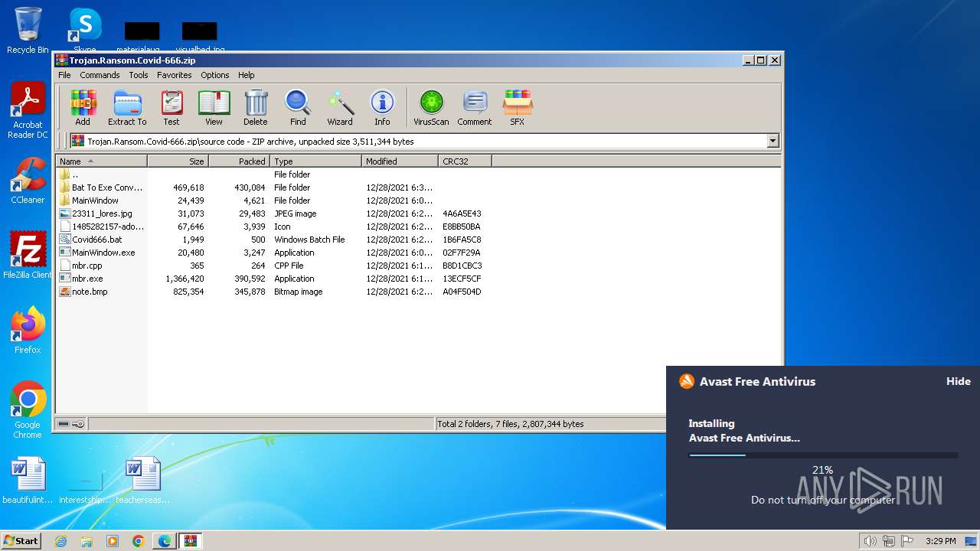Open Internet Explorer from the taskbar
The image size is (980, 551).
pos(60,541)
